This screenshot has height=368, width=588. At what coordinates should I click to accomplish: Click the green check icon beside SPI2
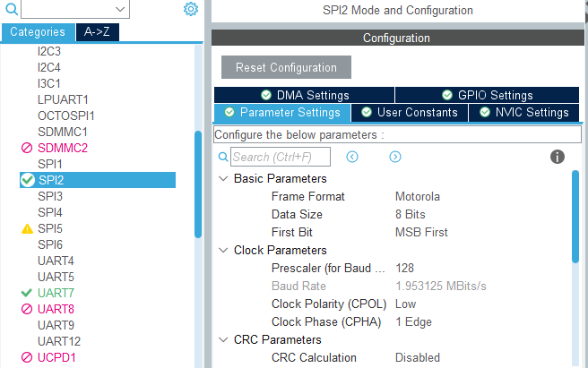28,180
